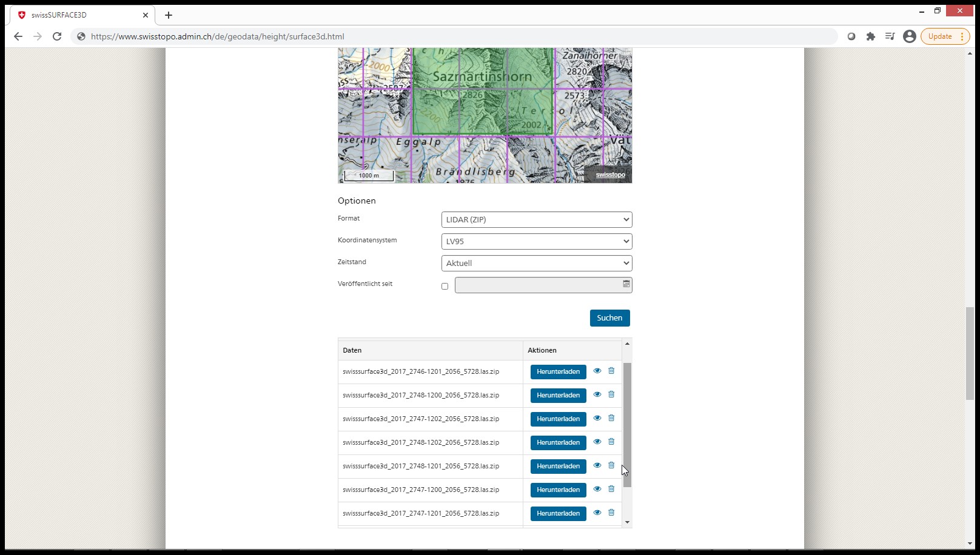Open a new browser tab

click(x=169, y=15)
